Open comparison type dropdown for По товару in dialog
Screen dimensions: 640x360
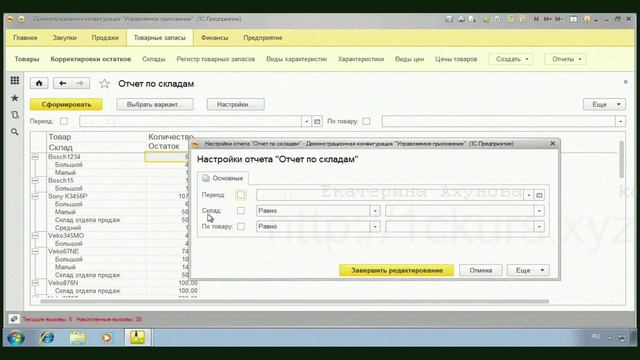pyautogui.click(x=375, y=227)
